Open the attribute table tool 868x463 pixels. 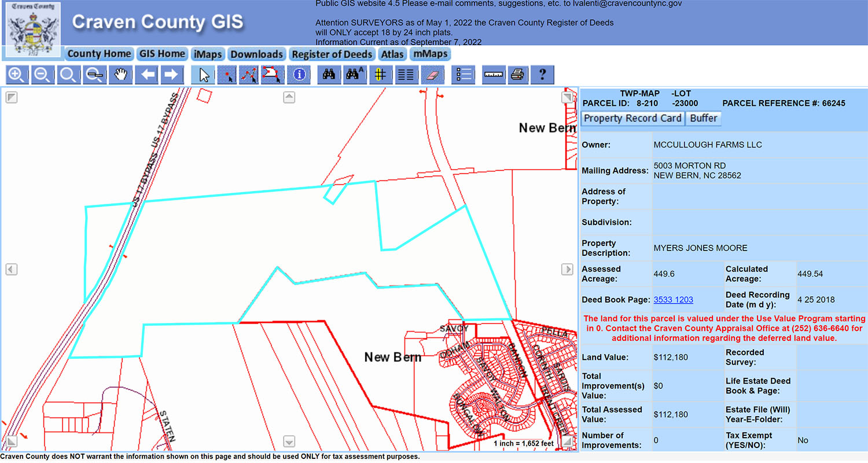point(406,75)
